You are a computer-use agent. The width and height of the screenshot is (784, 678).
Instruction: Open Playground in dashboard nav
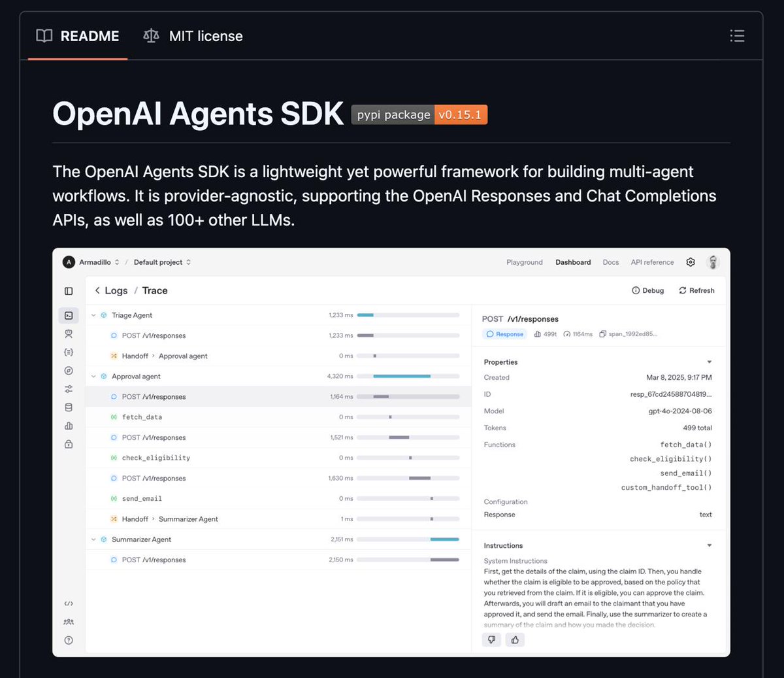click(525, 262)
